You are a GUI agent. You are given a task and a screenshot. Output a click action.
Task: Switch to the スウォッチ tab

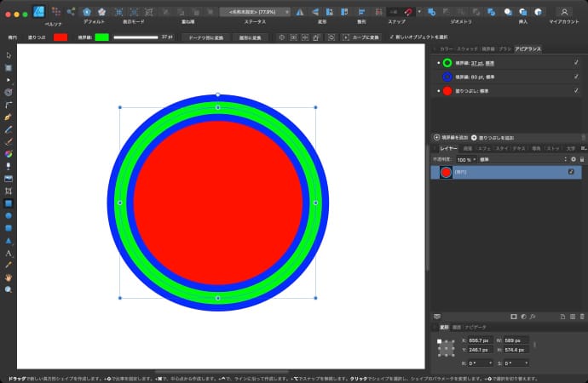(468, 49)
